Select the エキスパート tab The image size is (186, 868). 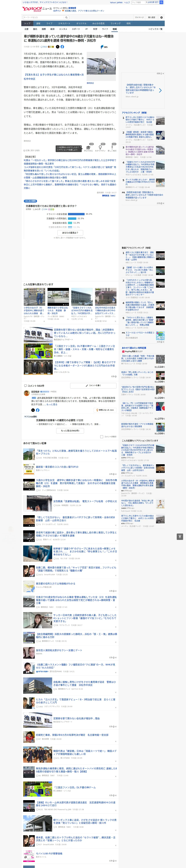click(x=64, y=24)
